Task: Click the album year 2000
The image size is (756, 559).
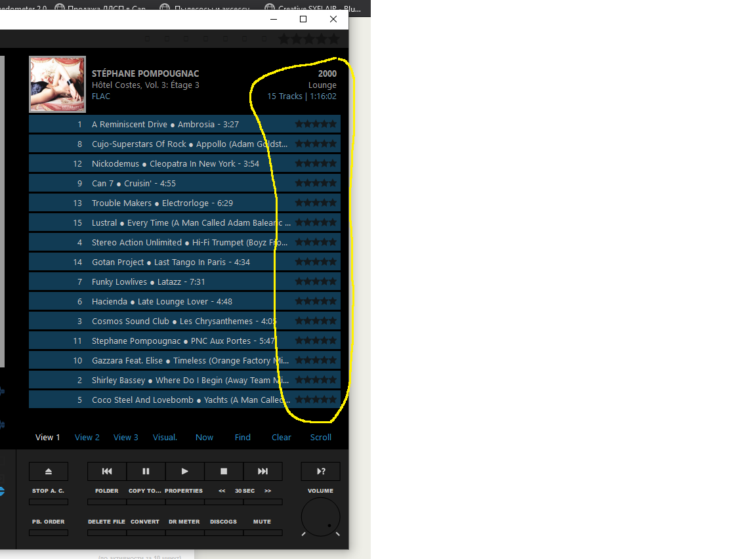Action: pos(327,73)
